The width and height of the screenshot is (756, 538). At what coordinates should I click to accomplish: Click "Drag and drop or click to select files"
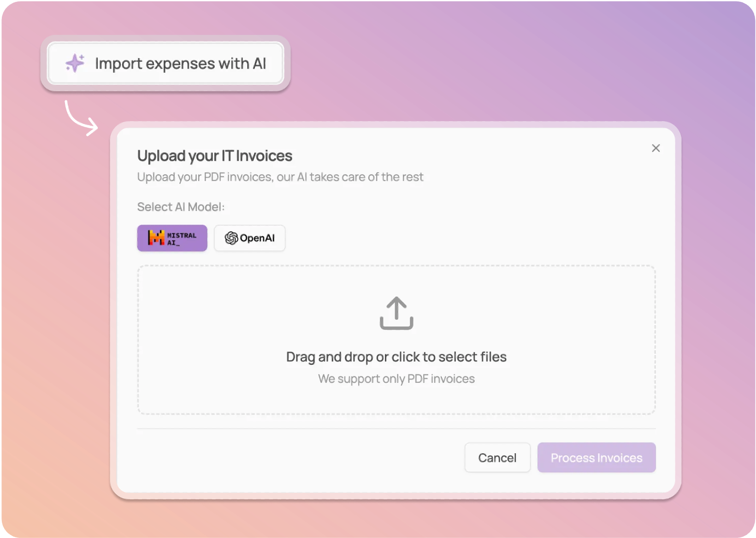[396, 357]
